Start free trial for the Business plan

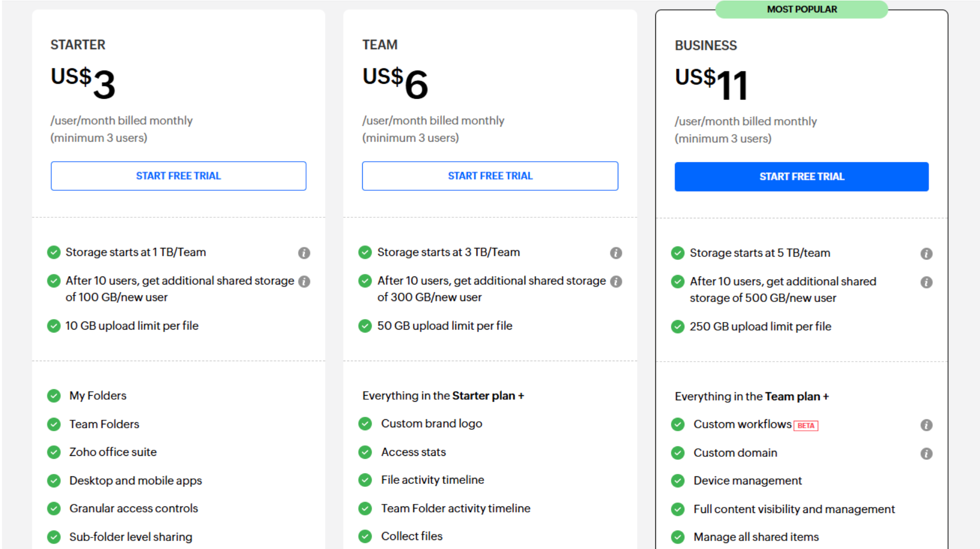(x=802, y=176)
